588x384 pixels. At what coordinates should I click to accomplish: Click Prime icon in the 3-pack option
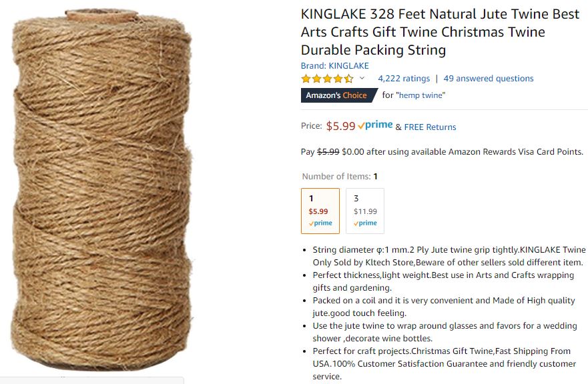pos(365,223)
